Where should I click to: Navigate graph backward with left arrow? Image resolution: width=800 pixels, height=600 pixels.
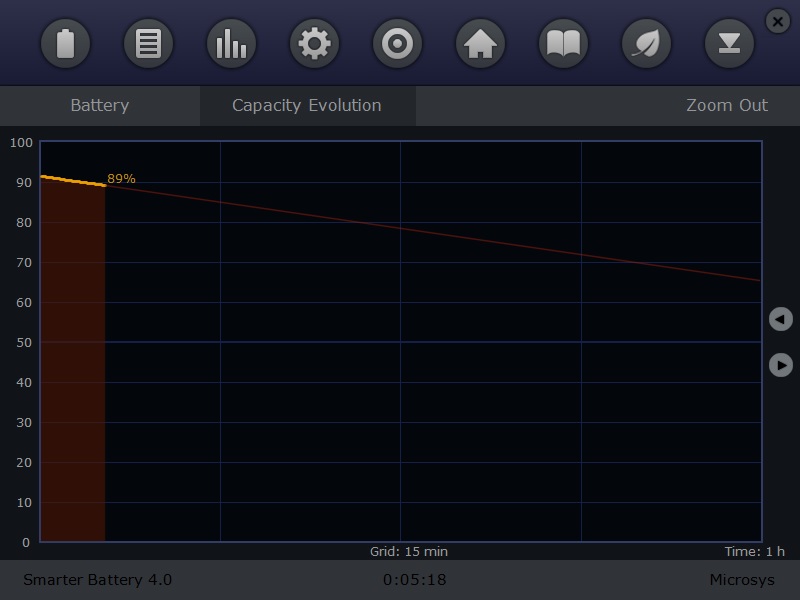779,318
